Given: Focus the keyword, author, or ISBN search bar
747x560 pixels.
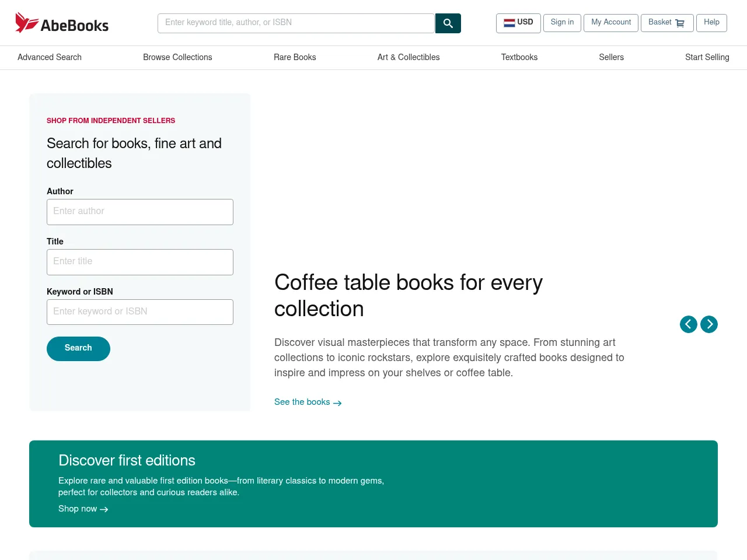Looking at the screenshot, I should coord(296,23).
